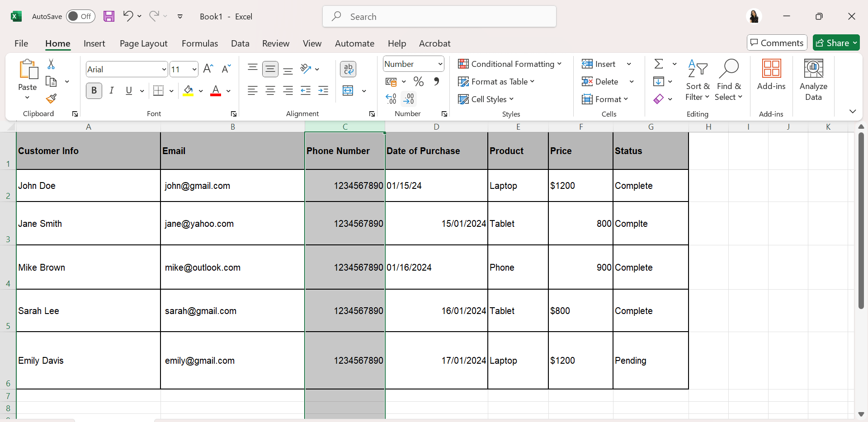Click the Format Painter brush icon
The image size is (868, 422).
click(x=51, y=98)
